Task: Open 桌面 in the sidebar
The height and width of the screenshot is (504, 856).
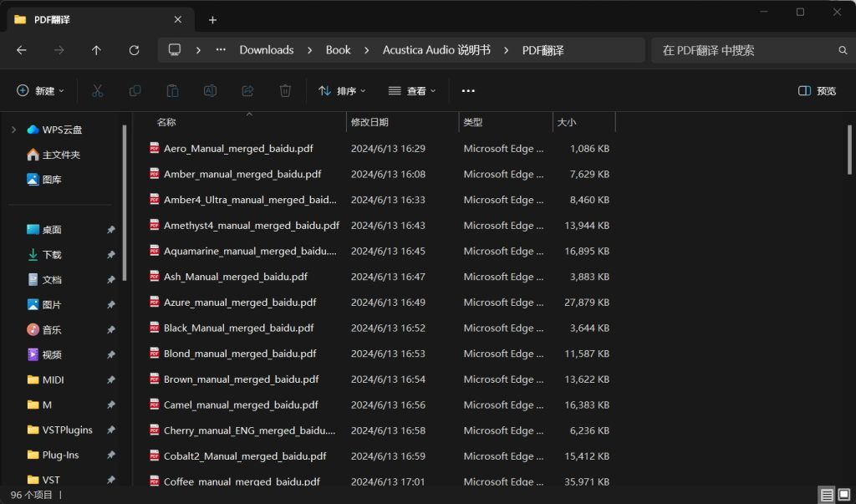Action: tap(44, 230)
